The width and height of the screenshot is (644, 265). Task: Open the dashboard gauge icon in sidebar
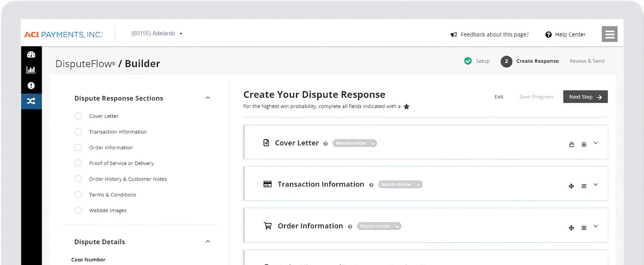click(x=31, y=55)
